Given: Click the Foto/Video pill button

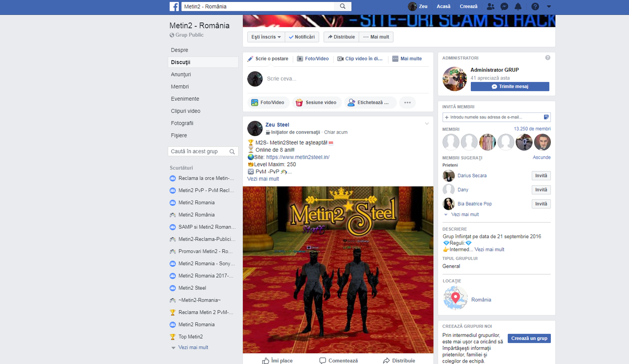Looking at the screenshot, I should click(268, 103).
